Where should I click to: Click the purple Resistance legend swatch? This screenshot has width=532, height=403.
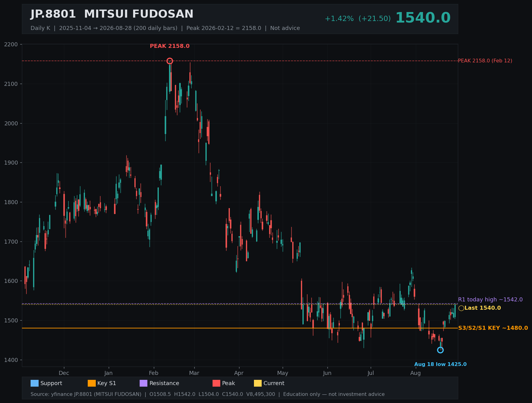144,383
